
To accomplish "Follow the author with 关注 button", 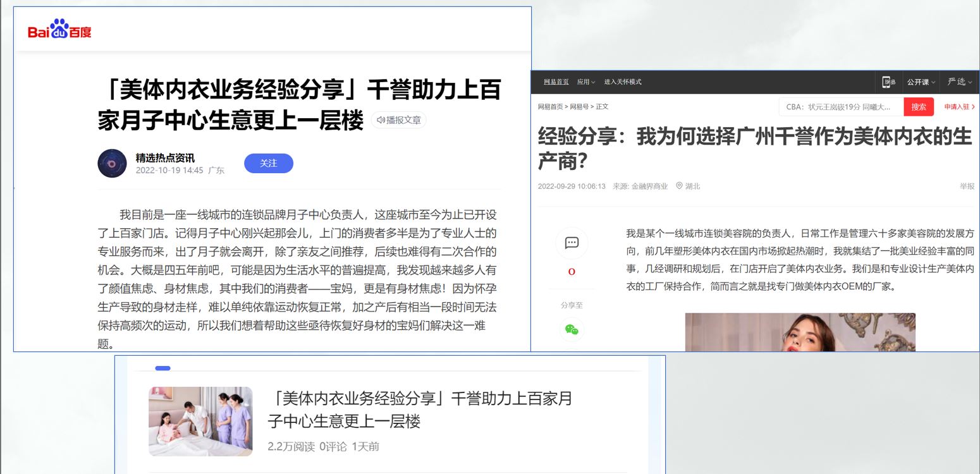I will click(268, 163).
